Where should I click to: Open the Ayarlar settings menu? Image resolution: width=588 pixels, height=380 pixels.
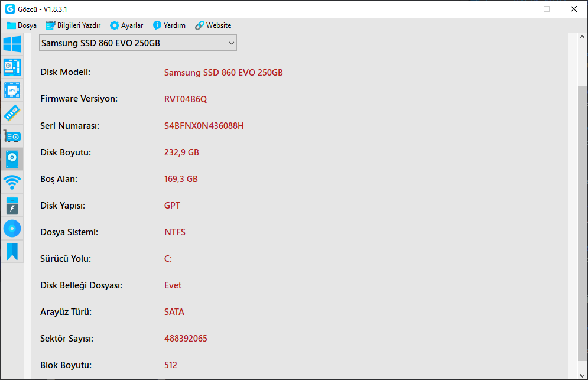point(126,25)
